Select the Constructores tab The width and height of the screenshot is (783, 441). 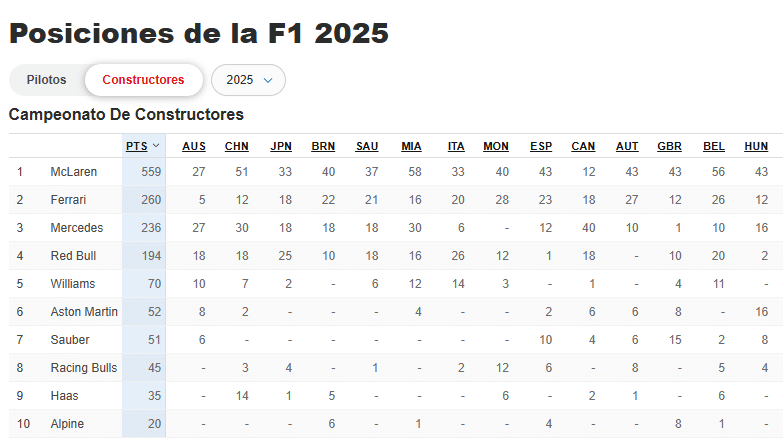click(x=143, y=80)
